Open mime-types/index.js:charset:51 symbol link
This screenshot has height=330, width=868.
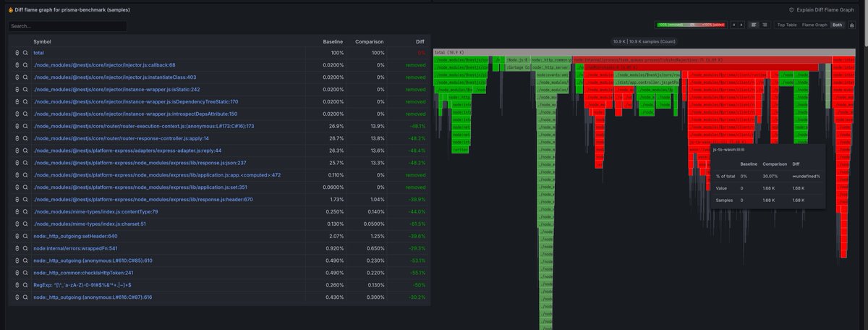(89, 224)
